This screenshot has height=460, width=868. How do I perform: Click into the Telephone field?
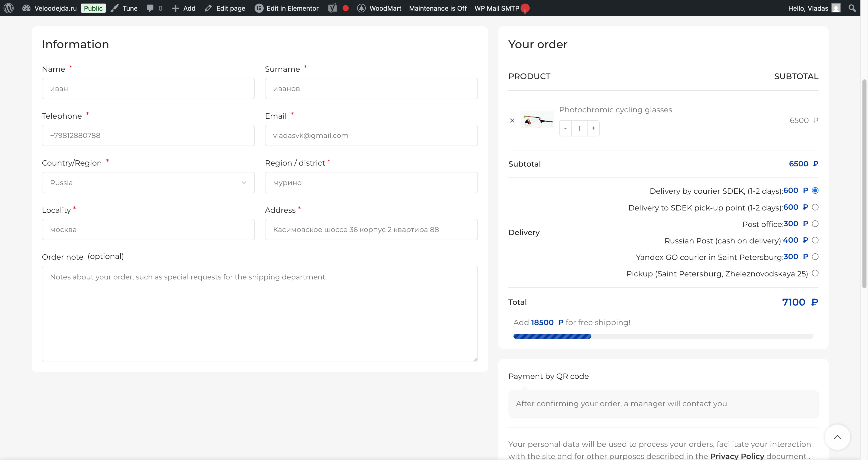pos(148,135)
